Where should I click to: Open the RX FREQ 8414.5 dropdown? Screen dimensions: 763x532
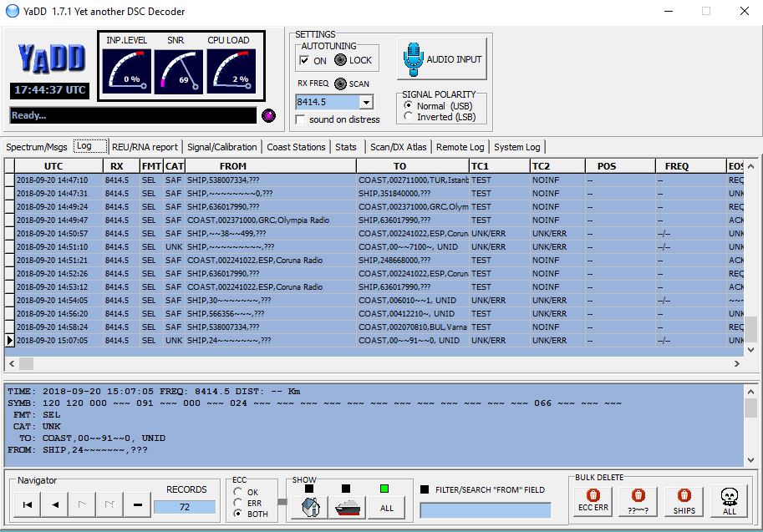coord(366,102)
